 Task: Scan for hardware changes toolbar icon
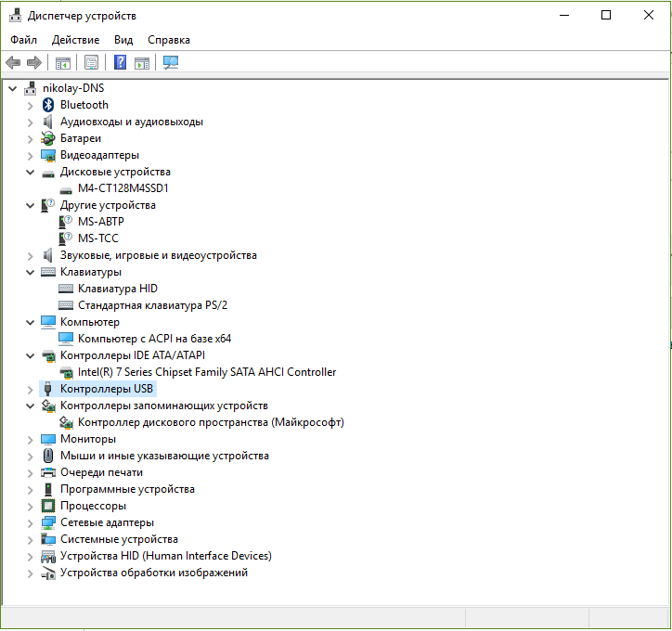pyautogui.click(x=171, y=62)
